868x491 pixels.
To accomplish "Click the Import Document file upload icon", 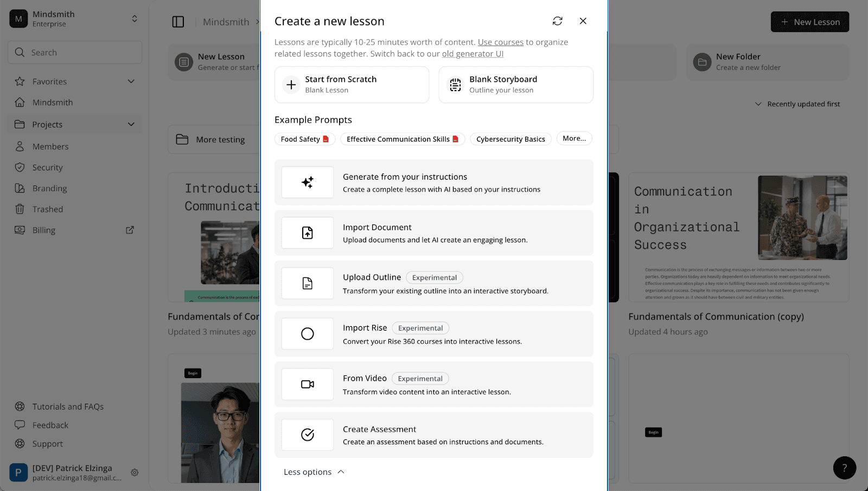I will [308, 233].
